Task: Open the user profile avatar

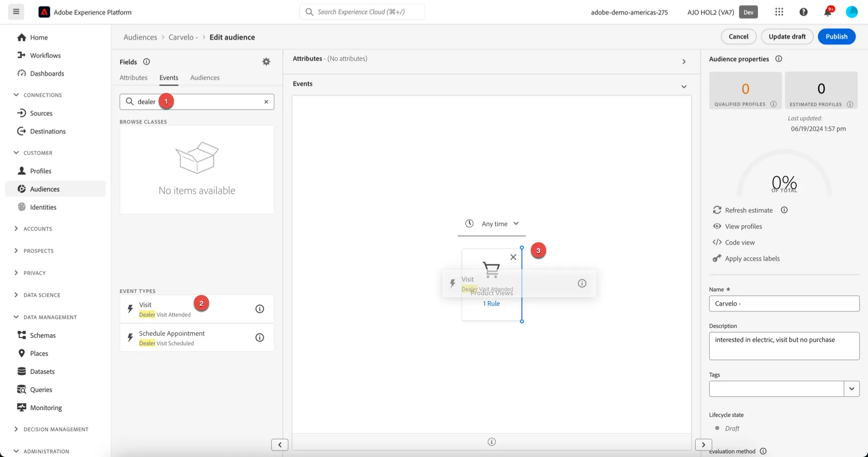Action: (x=851, y=12)
